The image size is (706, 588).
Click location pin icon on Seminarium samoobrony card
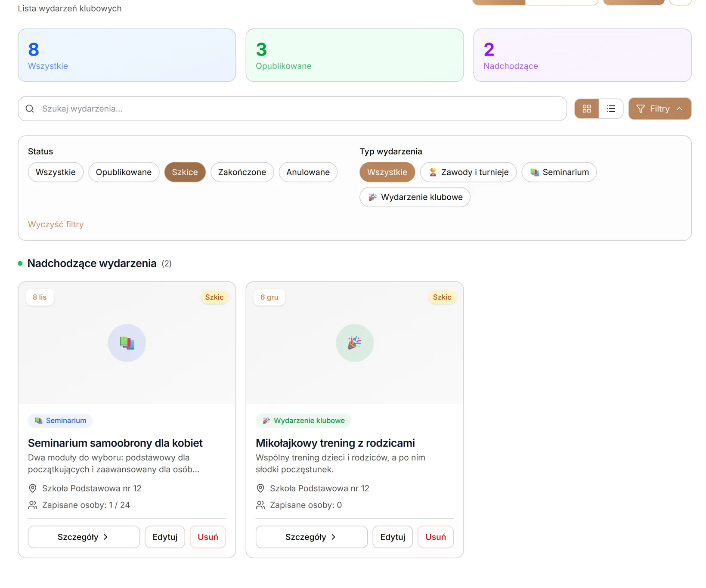click(32, 489)
